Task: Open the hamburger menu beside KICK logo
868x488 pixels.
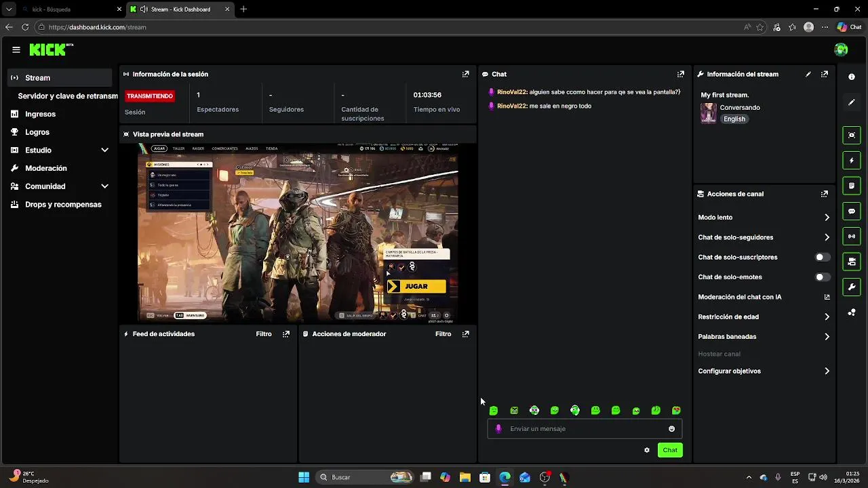Action: tap(16, 49)
